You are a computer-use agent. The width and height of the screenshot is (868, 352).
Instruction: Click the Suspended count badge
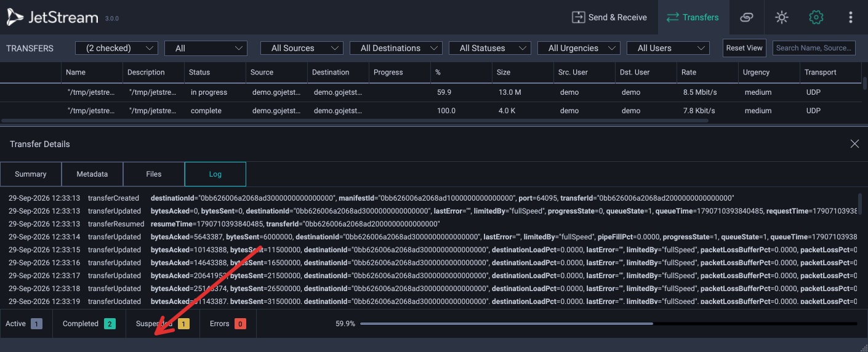pyautogui.click(x=183, y=324)
